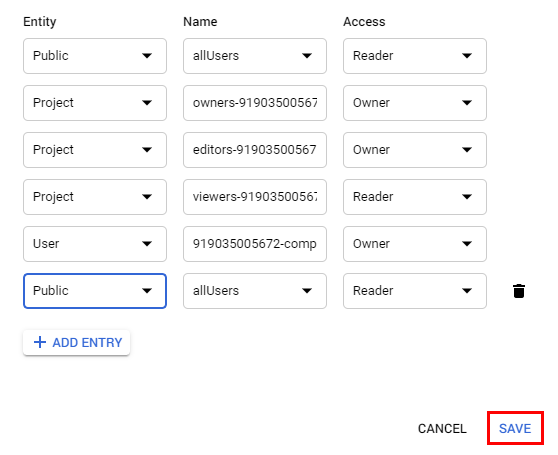
Task: Add a new access entry
Action: coord(77,342)
